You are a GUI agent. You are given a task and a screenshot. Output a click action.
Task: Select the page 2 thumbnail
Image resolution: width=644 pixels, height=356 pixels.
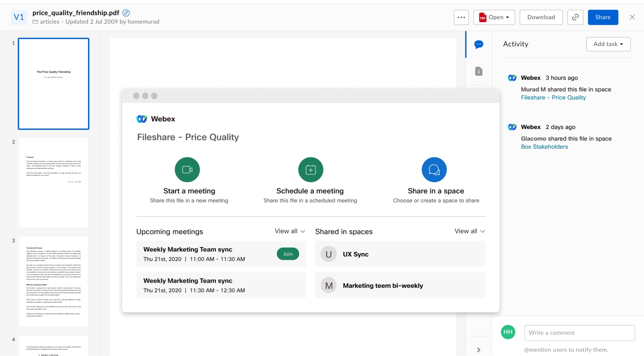(54, 183)
